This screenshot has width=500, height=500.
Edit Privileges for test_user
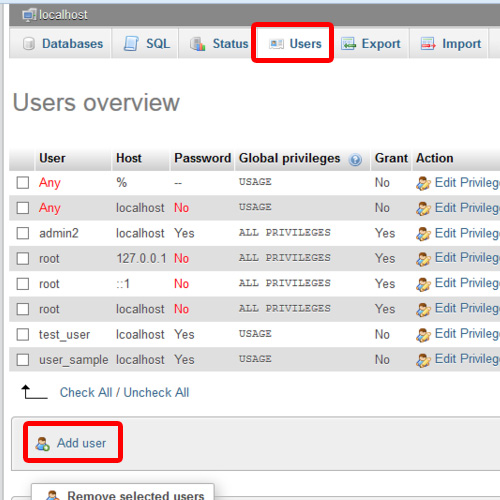[467, 334]
